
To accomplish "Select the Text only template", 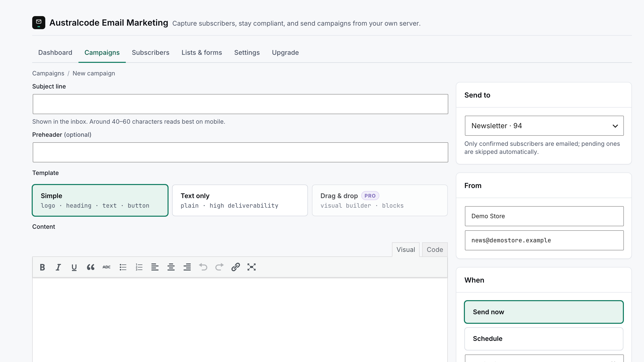I will tap(240, 200).
